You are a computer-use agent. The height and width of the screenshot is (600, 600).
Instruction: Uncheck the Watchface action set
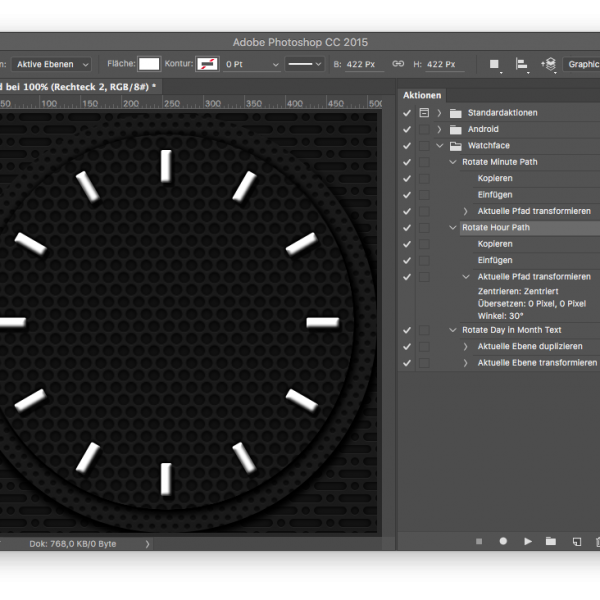(x=407, y=146)
